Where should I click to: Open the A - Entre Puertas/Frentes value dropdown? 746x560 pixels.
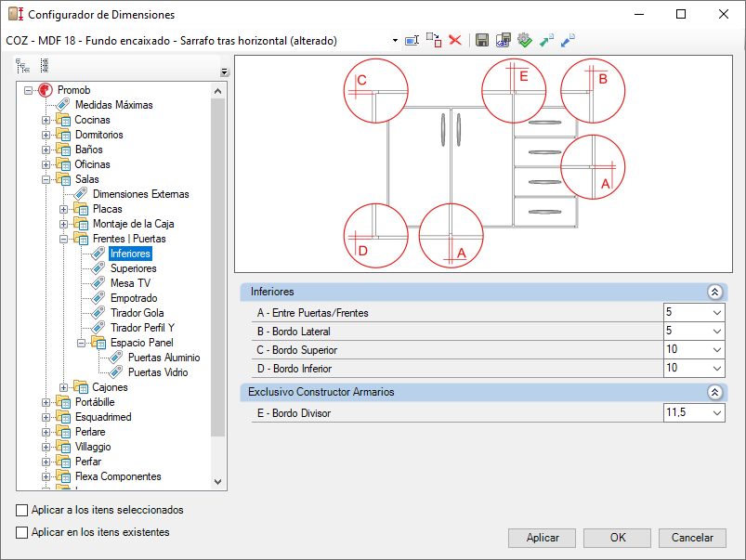point(717,313)
